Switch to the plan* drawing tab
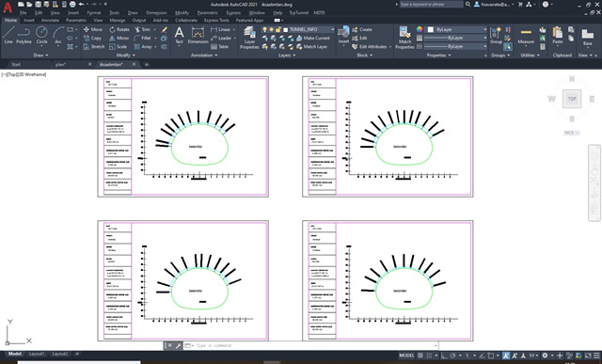This screenshot has width=602, height=364. (60, 65)
